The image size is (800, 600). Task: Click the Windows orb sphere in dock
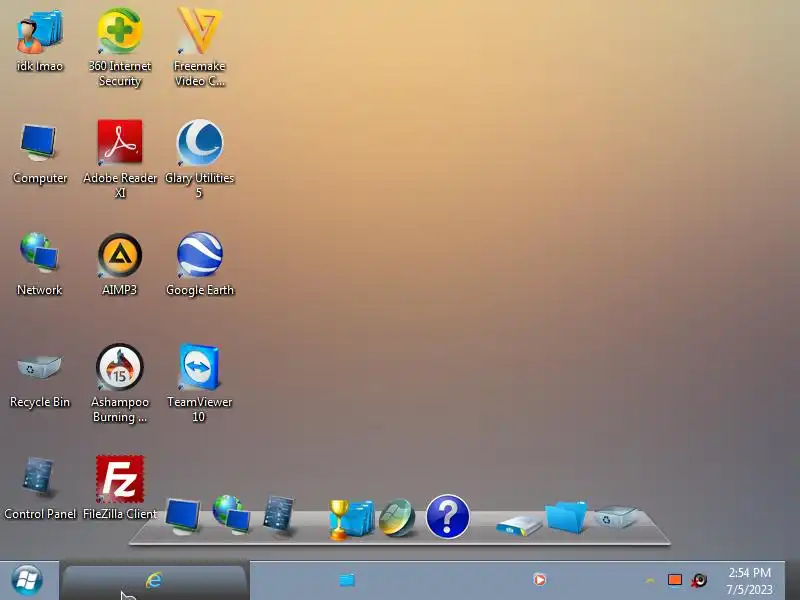tap(397, 517)
